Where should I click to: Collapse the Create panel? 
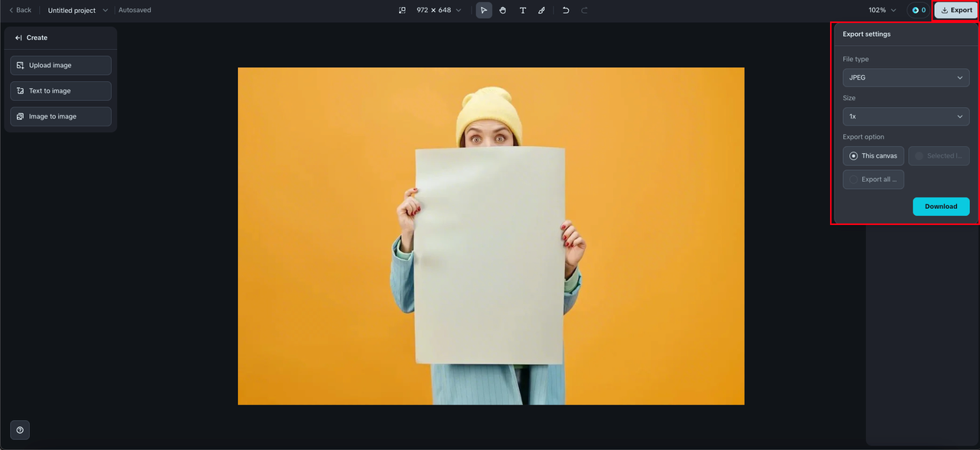pos(19,37)
